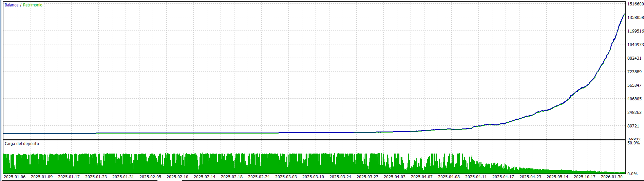Click the 2025.01.23 date label
Image resolution: width=644 pixels, height=181 pixels.
click(x=96, y=177)
